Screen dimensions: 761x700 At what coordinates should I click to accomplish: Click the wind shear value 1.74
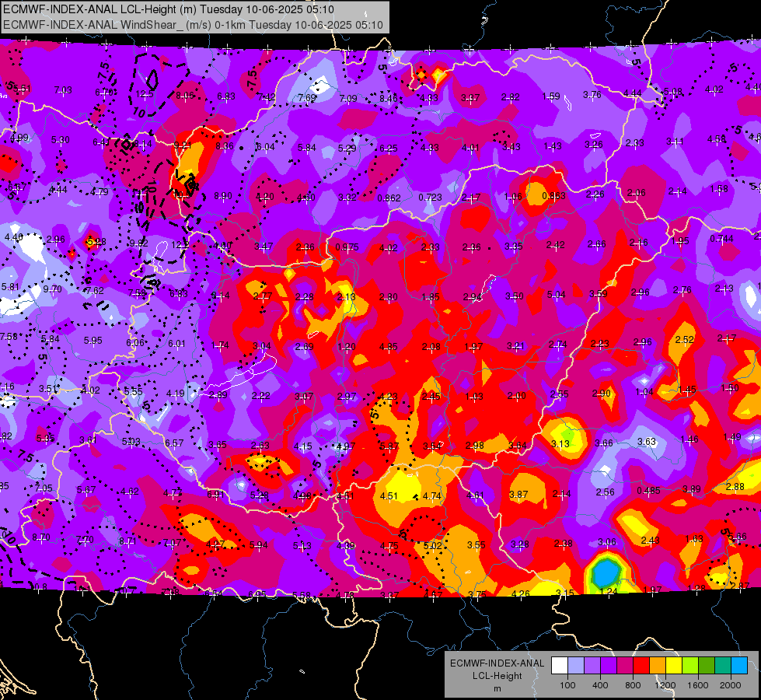(220, 345)
